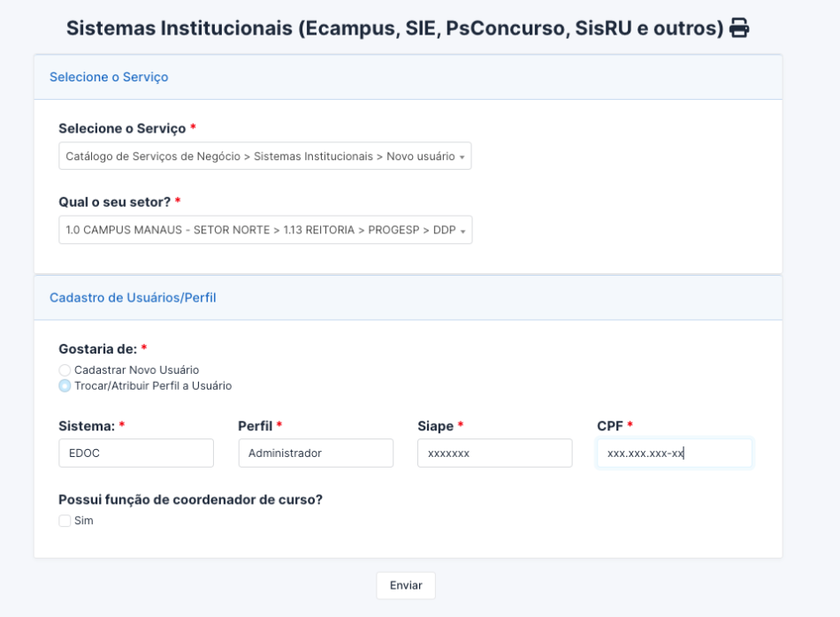Viewport: 840px width, 617px height.
Task: Click the 'Possui função de coordenador de curso?' label
Action: (190, 499)
